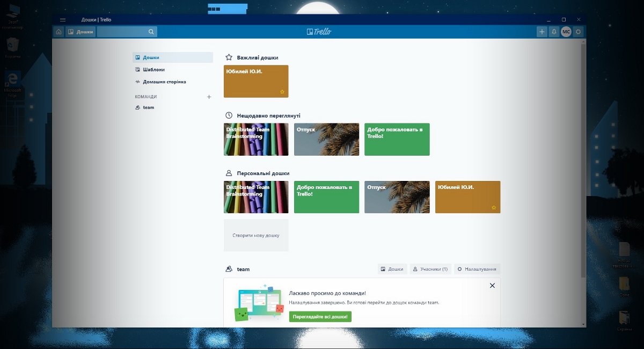The image size is (644, 349).
Task: Open starred board Юбилей Ю.И. under Важливі дошки
Action: [x=256, y=81]
